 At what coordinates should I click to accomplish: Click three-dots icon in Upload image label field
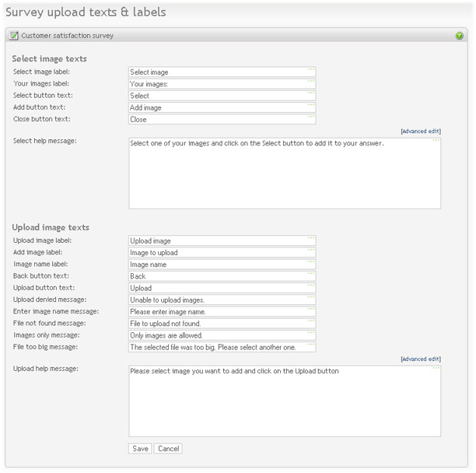[x=311, y=238]
